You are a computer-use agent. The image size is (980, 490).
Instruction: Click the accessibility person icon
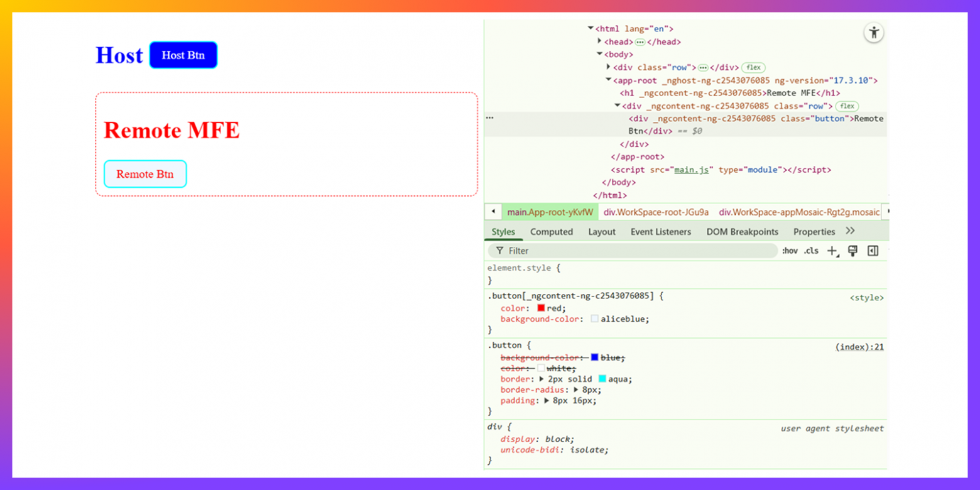[x=873, y=33]
